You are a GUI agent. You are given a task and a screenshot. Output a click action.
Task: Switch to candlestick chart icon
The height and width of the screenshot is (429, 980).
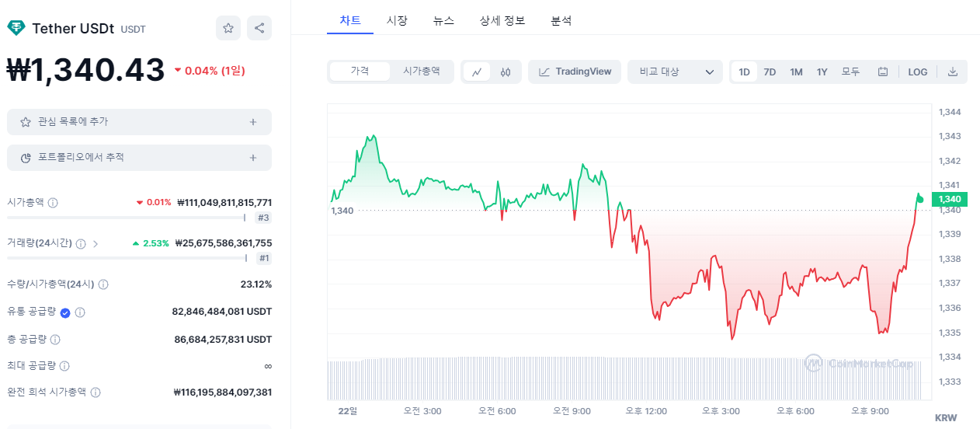(x=506, y=72)
